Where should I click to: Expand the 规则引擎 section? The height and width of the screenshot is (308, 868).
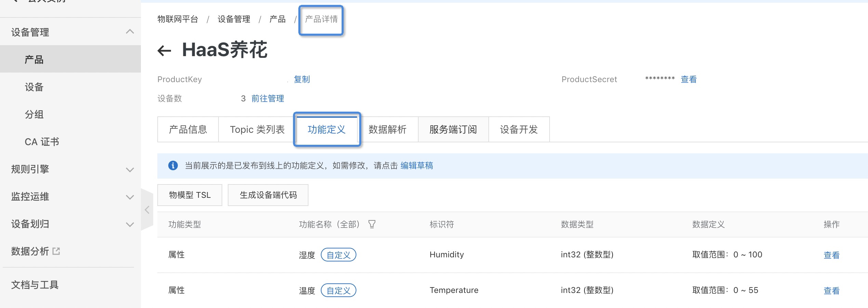pos(130,169)
